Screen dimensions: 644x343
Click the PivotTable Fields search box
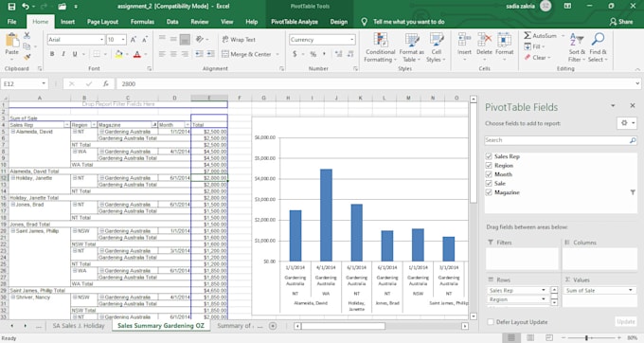(561, 140)
